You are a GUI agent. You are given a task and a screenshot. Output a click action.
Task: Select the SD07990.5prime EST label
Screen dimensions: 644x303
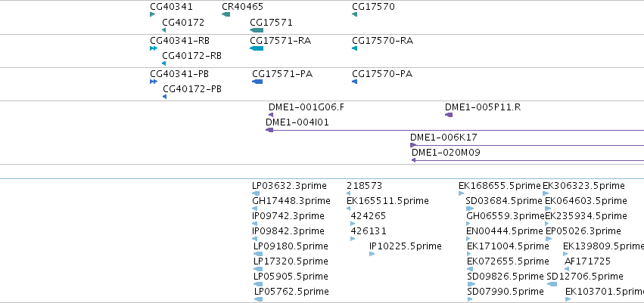[506, 292]
